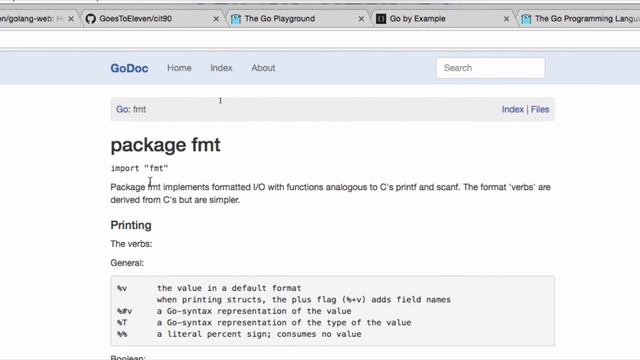
Task: Click the GitHub favicon on cit90 tab
Action: click(x=91, y=19)
